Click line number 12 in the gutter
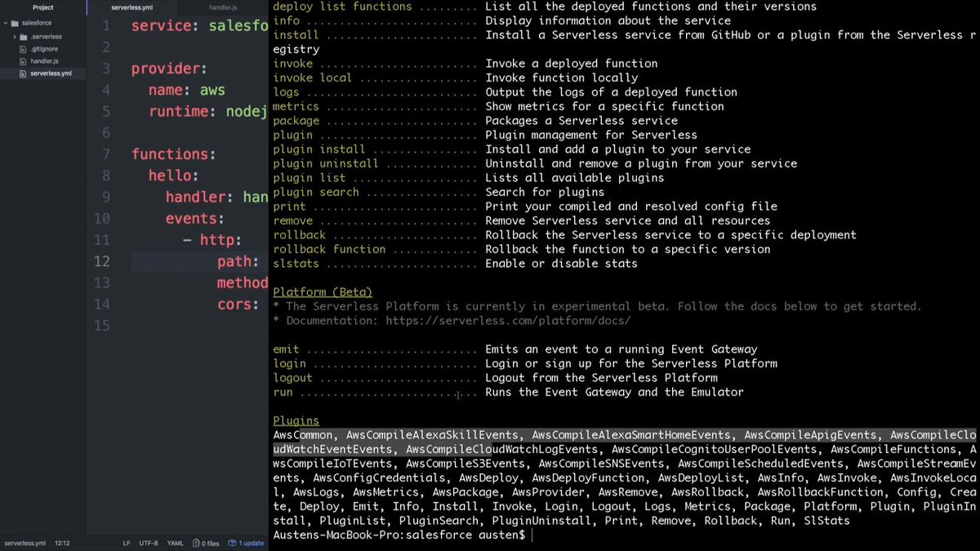The image size is (980, 551). [x=102, y=261]
